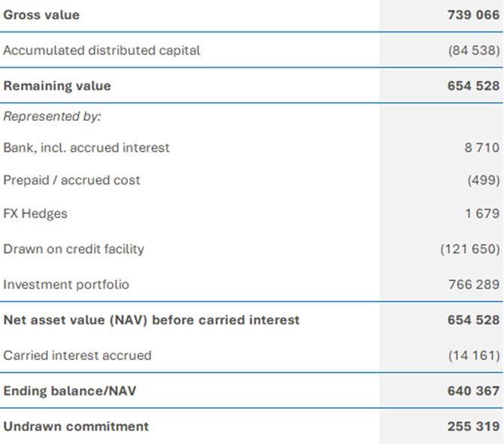The width and height of the screenshot is (504, 447).
Task: Click the 640 367 ending balance value
Action: click(473, 391)
